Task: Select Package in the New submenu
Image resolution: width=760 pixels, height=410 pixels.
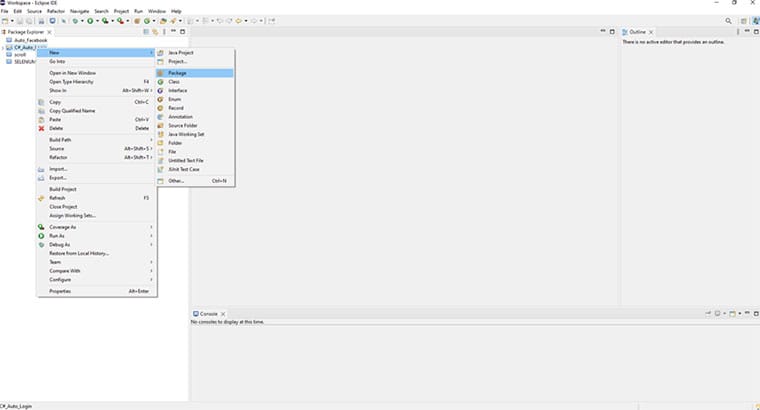Action: (177, 72)
